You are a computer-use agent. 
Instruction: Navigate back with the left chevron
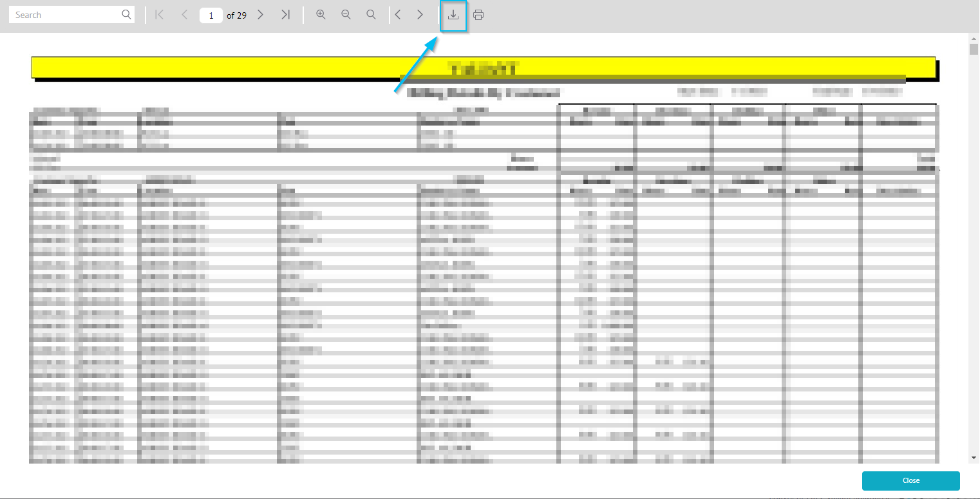[398, 15]
